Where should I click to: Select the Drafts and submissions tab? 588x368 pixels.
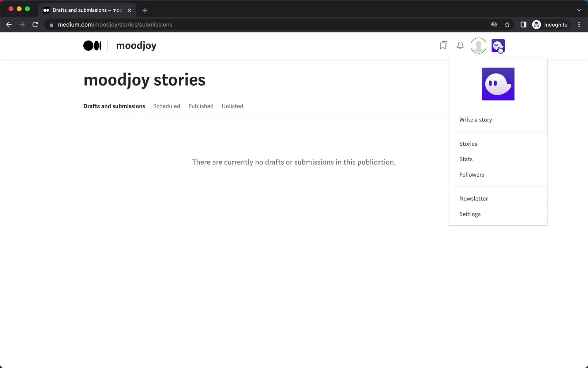(x=114, y=105)
